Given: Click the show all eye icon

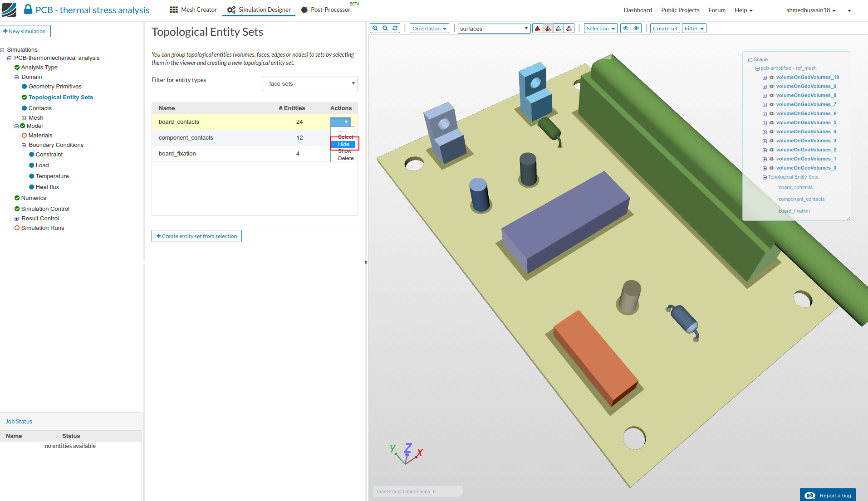Looking at the screenshot, I should coord(636,28).
